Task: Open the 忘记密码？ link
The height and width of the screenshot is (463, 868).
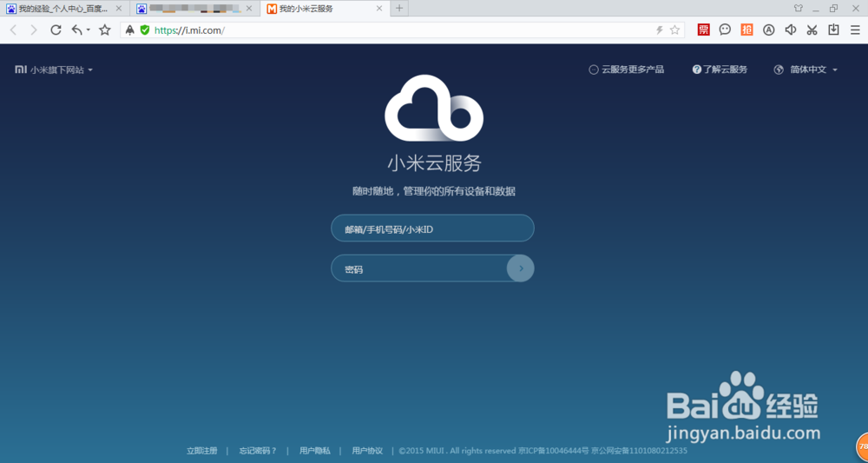Action: pos(258,450)
